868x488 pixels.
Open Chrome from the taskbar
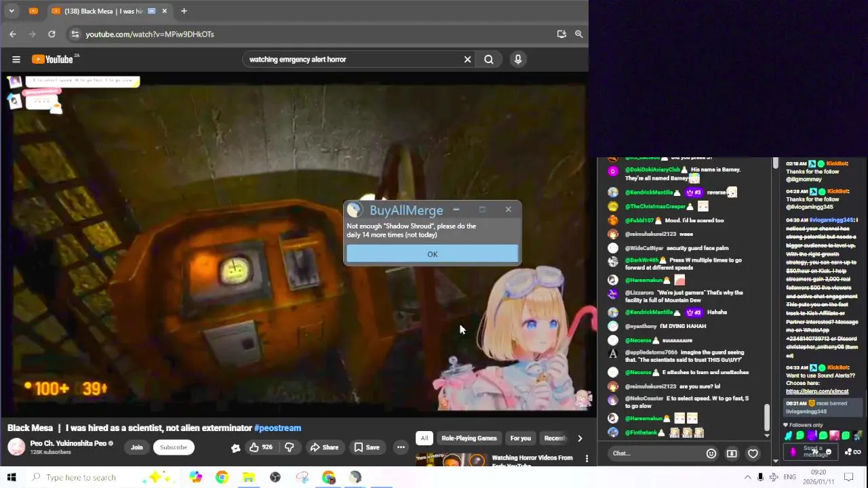coord(222,477)
